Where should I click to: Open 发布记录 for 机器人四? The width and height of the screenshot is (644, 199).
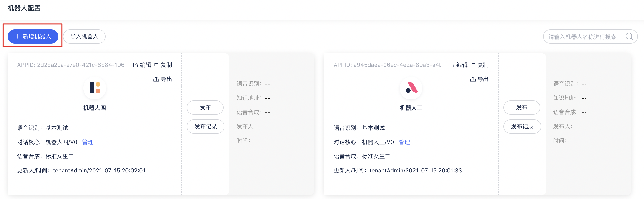tap(206, 127)
